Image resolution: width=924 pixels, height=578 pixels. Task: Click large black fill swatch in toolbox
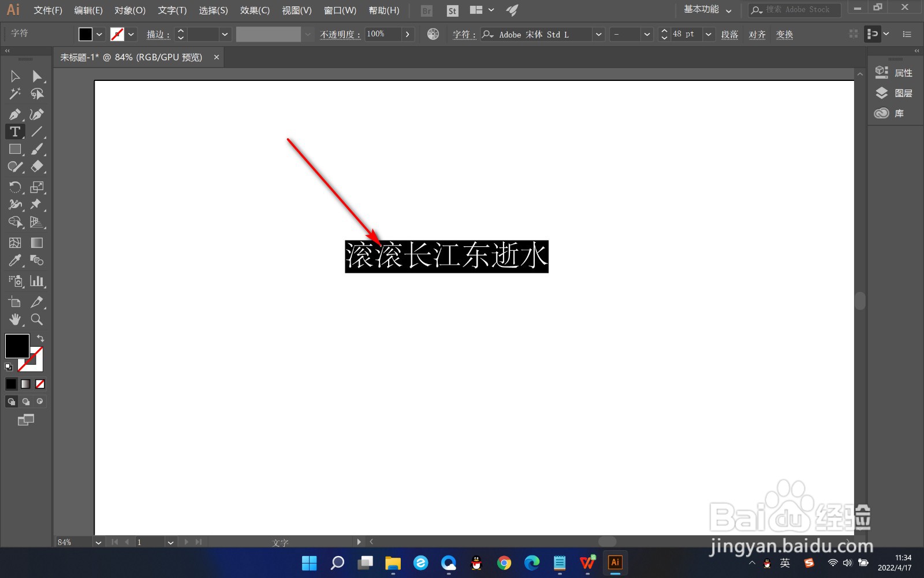[17, 346]
